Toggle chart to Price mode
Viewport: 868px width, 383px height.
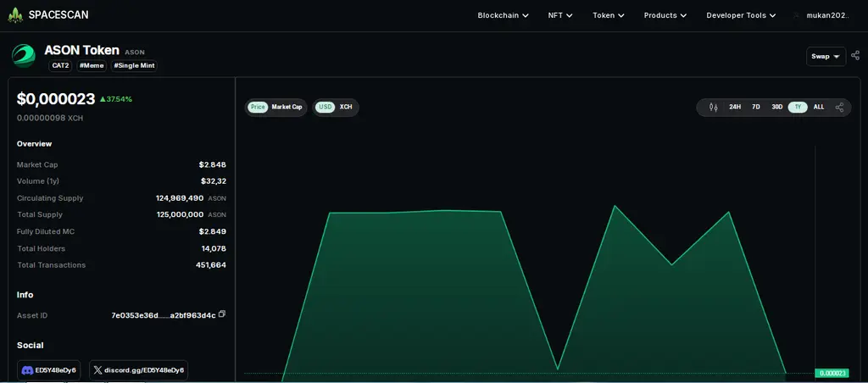[x=258, y=107]
